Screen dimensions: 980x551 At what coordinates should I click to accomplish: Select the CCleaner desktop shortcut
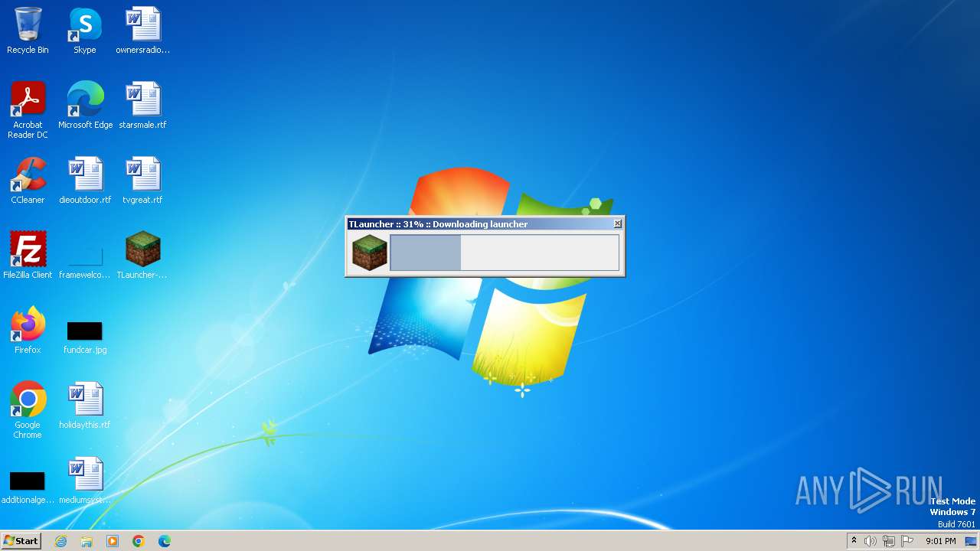(28, 181)
